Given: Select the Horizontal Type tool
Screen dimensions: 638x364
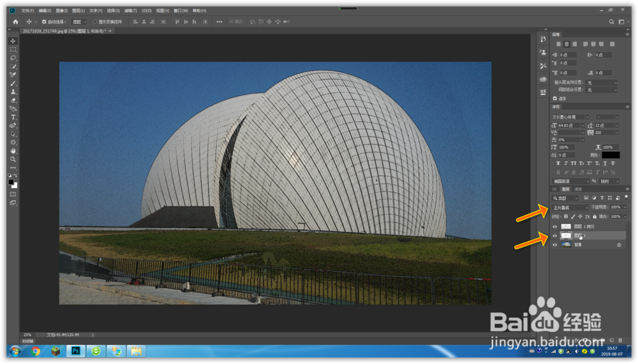Looking at the screenshot, I should point(13,117).
